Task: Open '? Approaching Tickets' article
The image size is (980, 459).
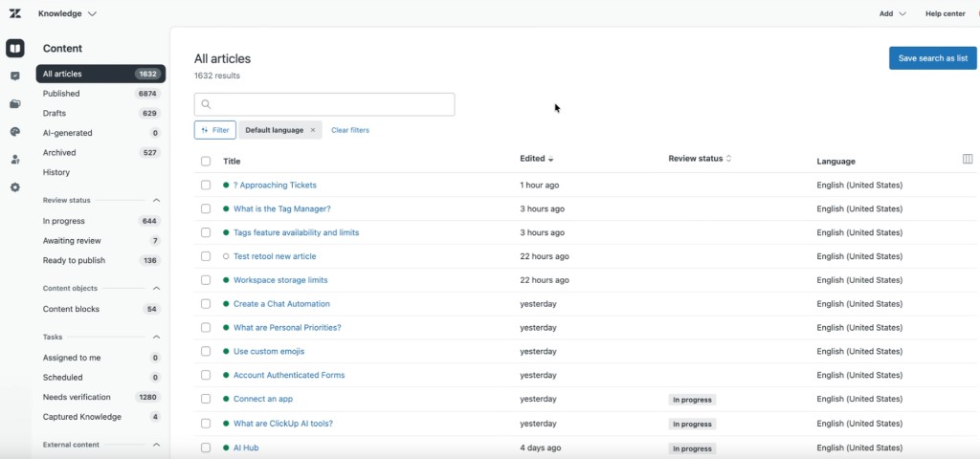Action: point(275,185)
